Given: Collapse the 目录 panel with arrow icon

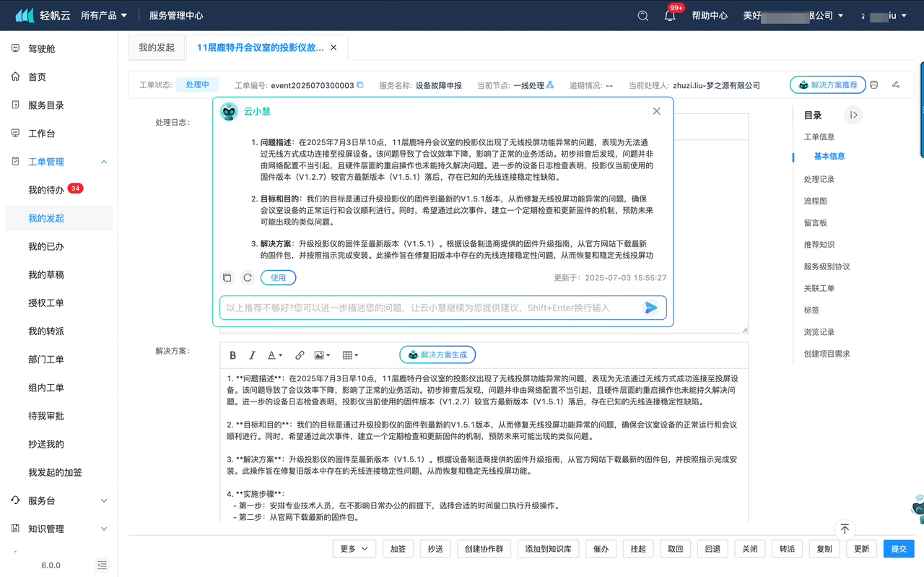Looking at the screenshot, I should pyautogui.click(x=853, y=115).
